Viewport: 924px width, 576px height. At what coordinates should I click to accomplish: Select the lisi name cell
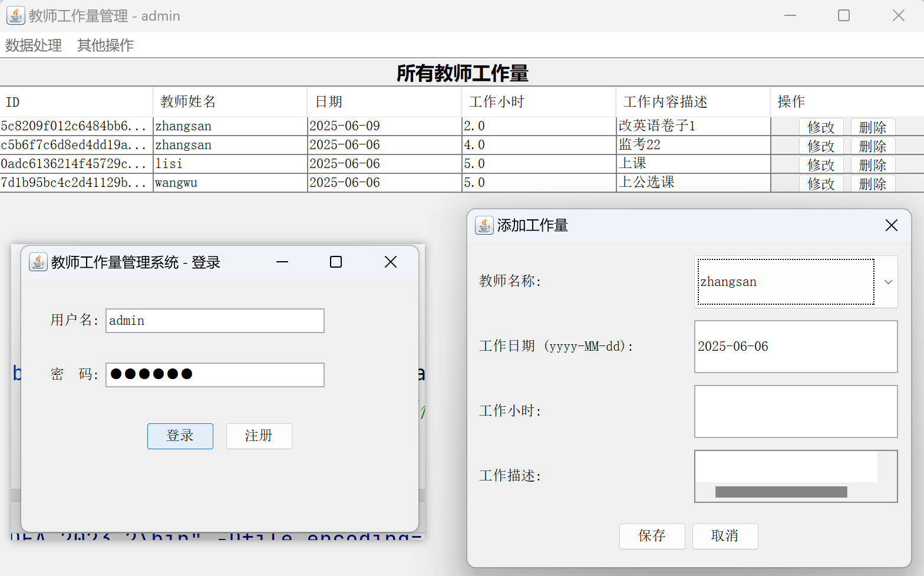230,164
